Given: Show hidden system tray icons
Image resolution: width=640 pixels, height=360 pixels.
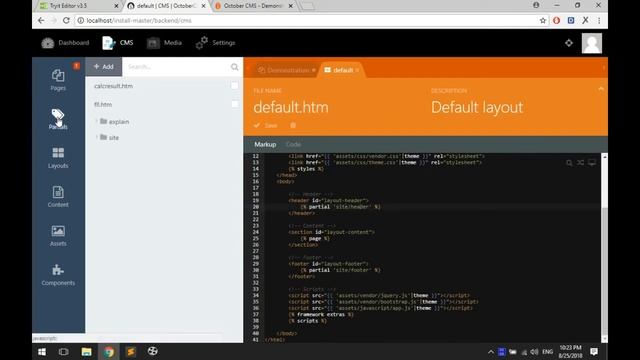Looking at the screenshot, I should pyautogui.click(x=491, y=352).
